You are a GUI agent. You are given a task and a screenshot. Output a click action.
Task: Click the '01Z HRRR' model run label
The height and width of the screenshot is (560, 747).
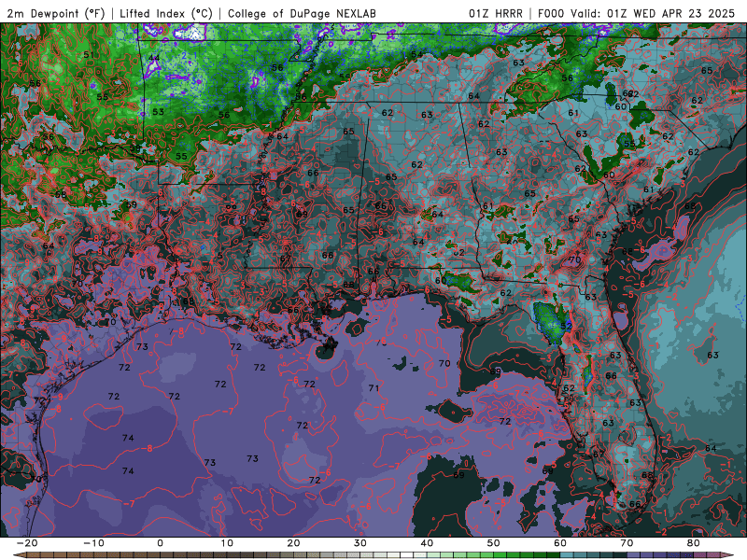tap(496, 13)
